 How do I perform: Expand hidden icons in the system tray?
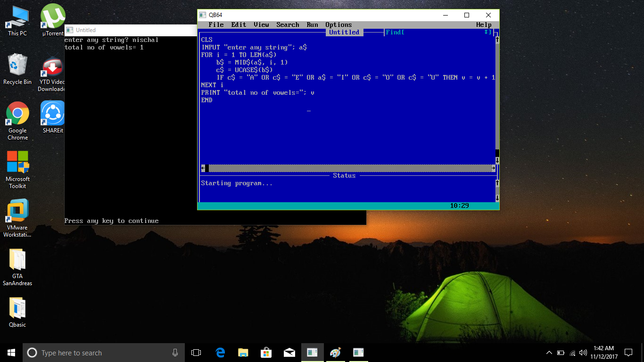pos(549,353)
